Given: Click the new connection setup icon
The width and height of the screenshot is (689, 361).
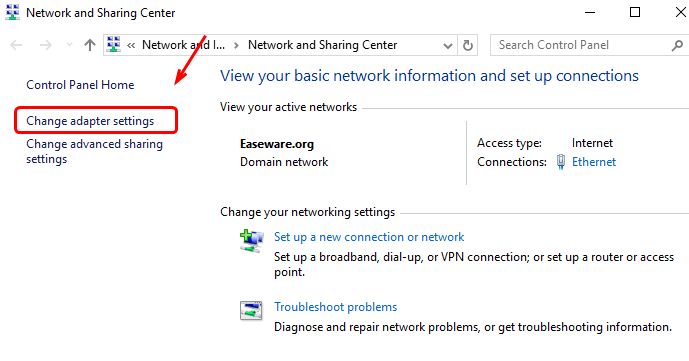Looking at the screenshot, I should click(x=252, y=241).
